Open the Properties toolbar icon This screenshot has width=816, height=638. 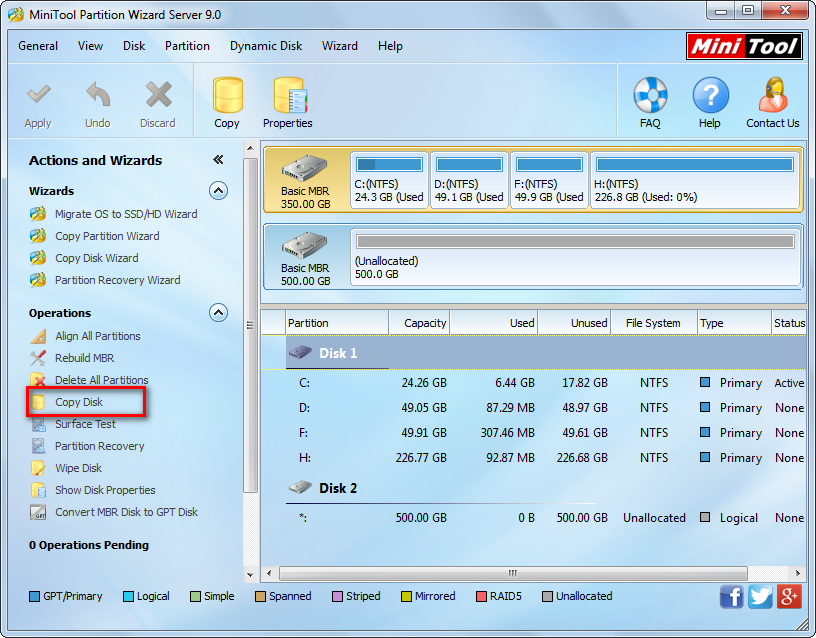tap(290, 95)
